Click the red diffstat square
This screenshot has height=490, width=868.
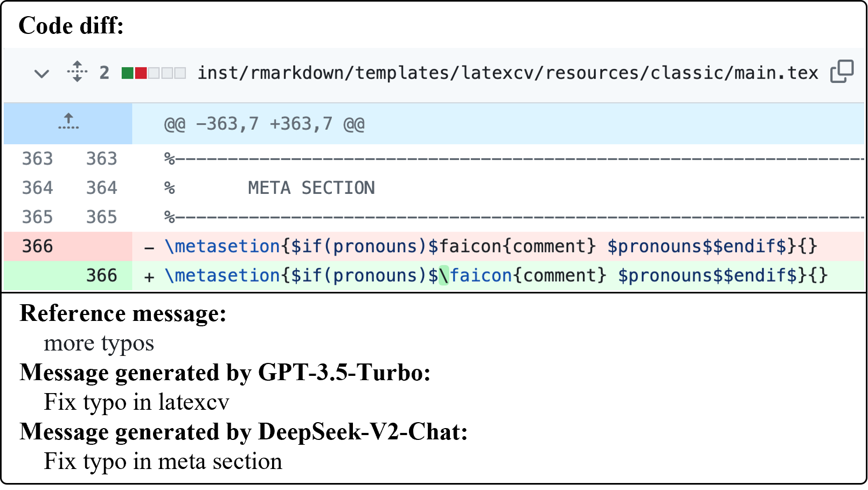point(141,73)
